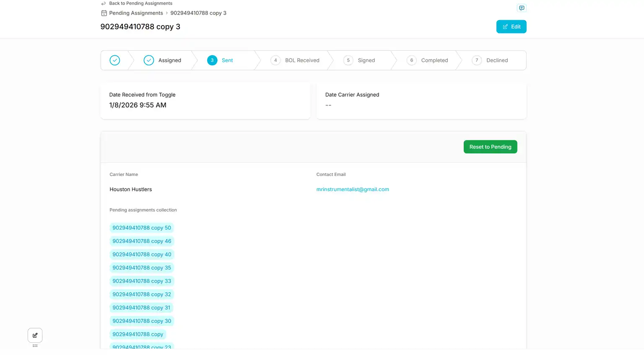Click the pencil icon inside the Edit button
Viewport: 644px width, 362px height.
click(x=506, y=26)
